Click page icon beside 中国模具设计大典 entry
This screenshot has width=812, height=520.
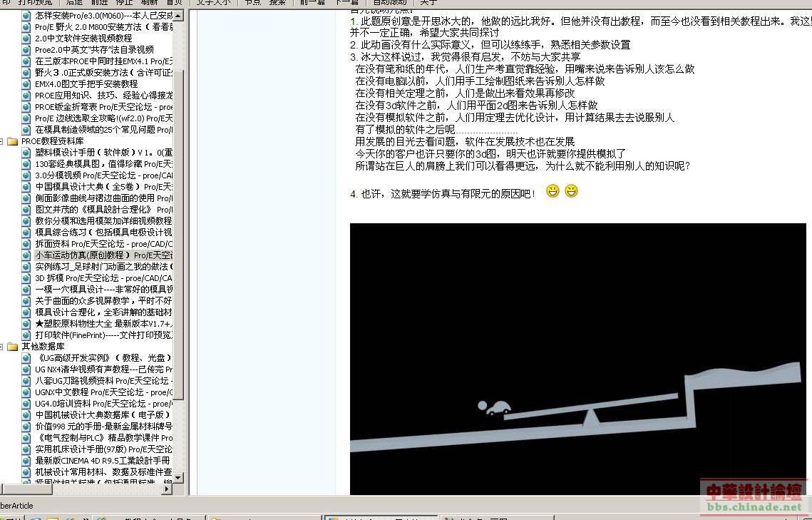tap(26, 186)
